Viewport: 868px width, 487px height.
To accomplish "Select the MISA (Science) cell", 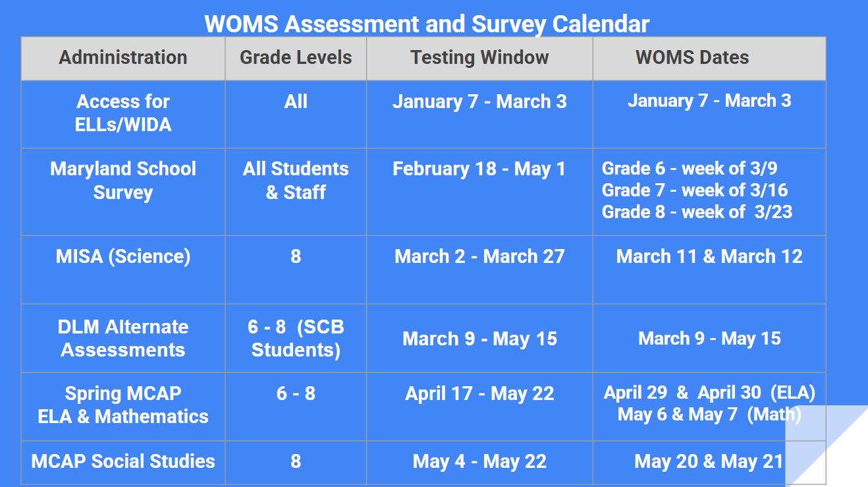I will pos(123,256).
